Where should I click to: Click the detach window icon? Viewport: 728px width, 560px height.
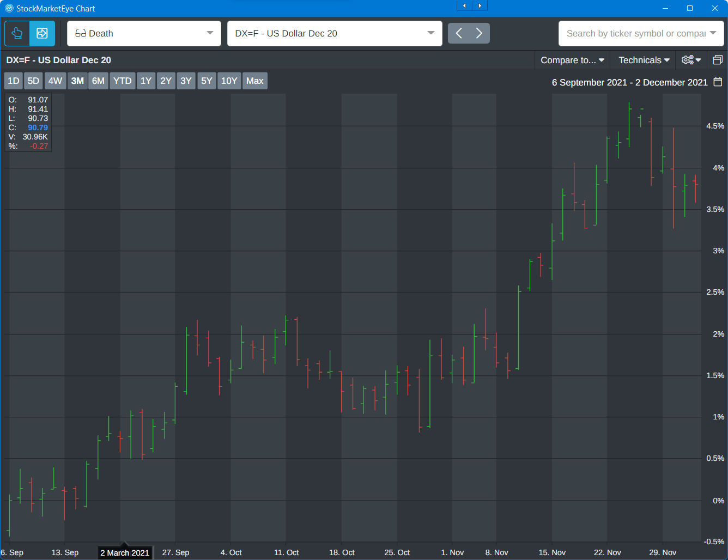pyautogui.click(x=718, y=60)
